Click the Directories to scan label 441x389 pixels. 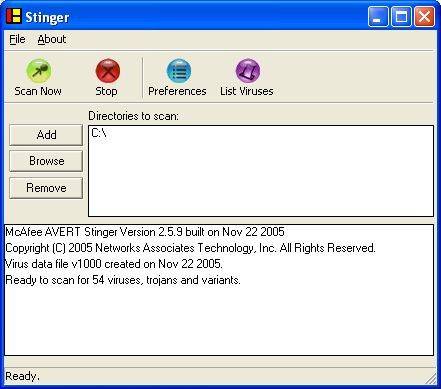(x=133, y=116)
